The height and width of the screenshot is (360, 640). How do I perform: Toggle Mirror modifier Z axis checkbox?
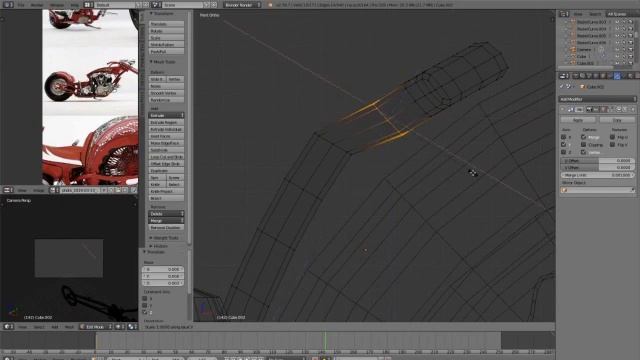(x=563, y=152)
